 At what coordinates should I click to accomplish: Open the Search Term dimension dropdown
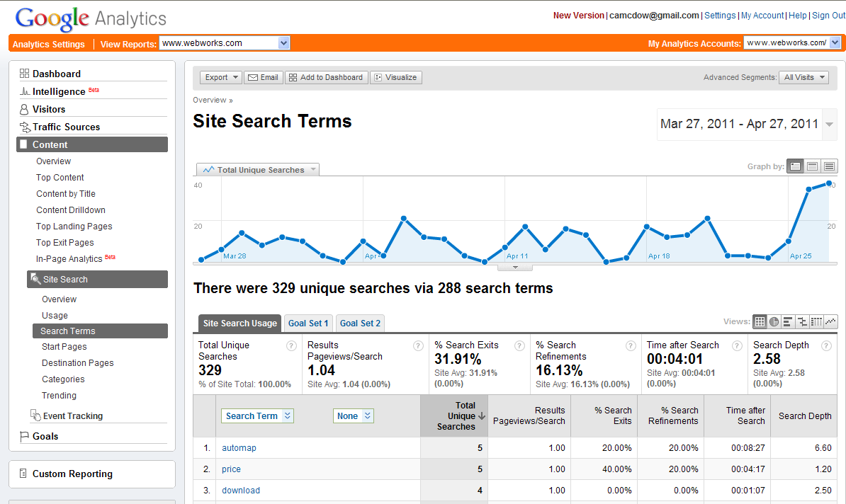coord(257,416)
